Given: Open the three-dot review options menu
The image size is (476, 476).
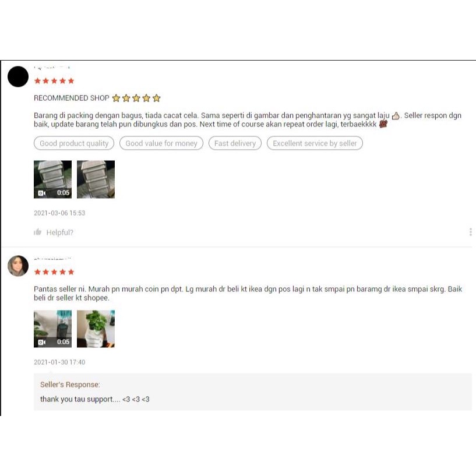Looking at the screenshot, I should pos(471,232).
